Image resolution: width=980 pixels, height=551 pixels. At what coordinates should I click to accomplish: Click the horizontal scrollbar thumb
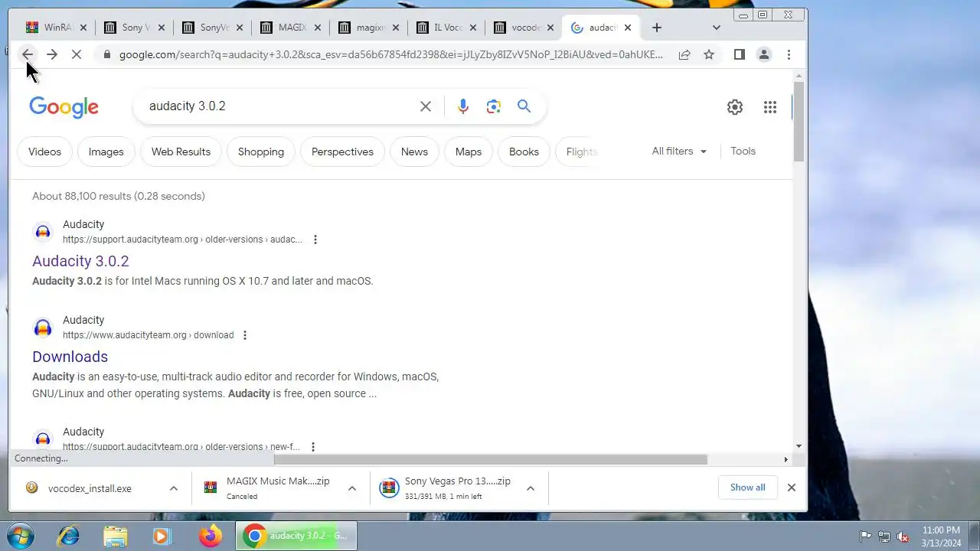tap(491, 459)
